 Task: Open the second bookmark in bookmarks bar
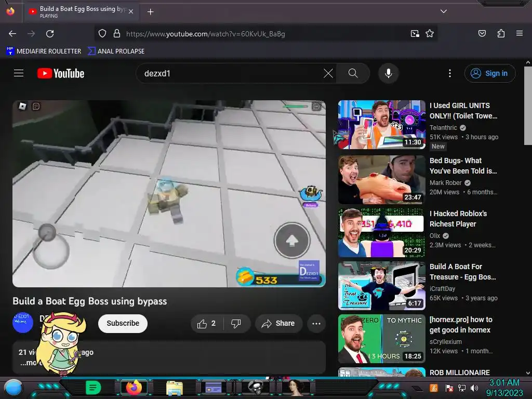(x=116, y=51)
